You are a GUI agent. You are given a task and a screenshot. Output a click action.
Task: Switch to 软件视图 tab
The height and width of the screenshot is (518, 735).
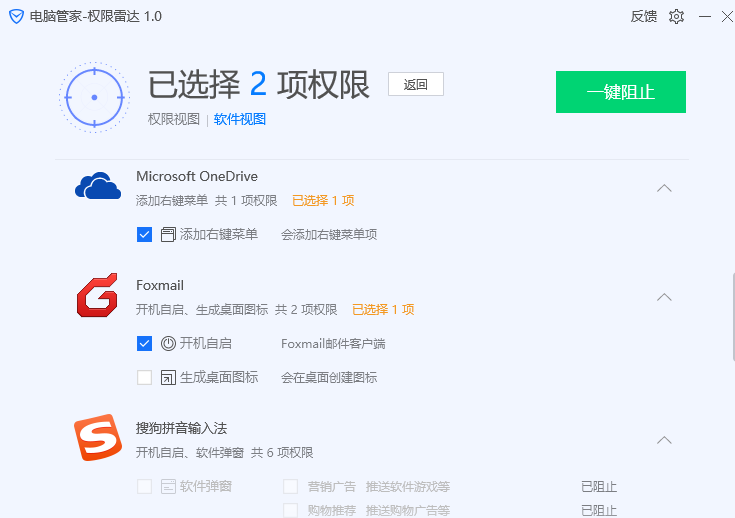tap(240, 119)
